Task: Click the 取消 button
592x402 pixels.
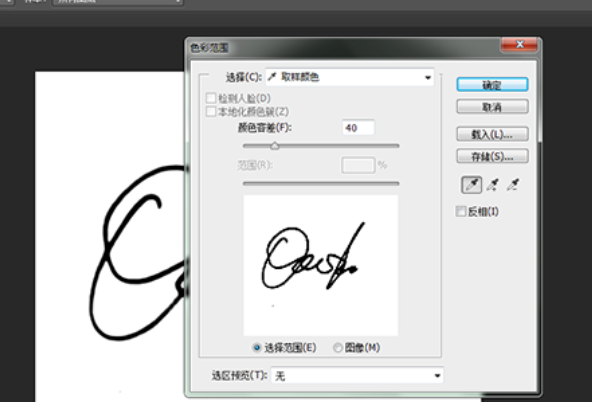Action: pos(492,107)
